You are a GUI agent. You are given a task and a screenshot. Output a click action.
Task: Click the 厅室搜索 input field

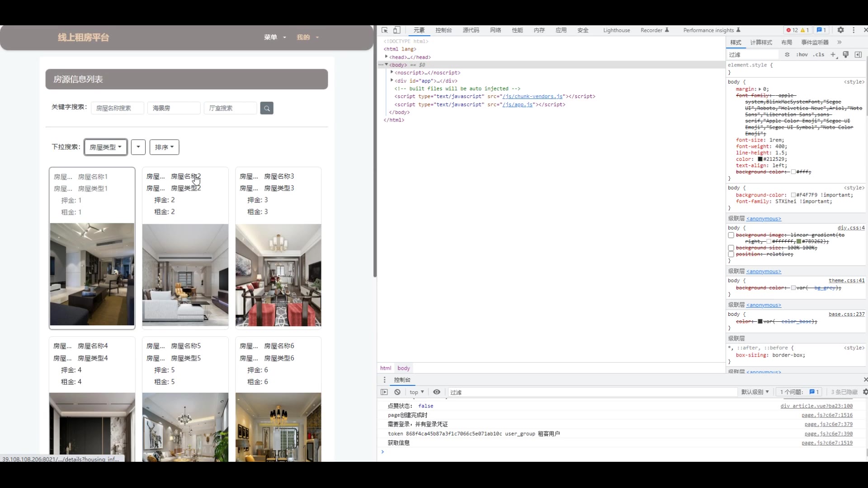point(230,108)
